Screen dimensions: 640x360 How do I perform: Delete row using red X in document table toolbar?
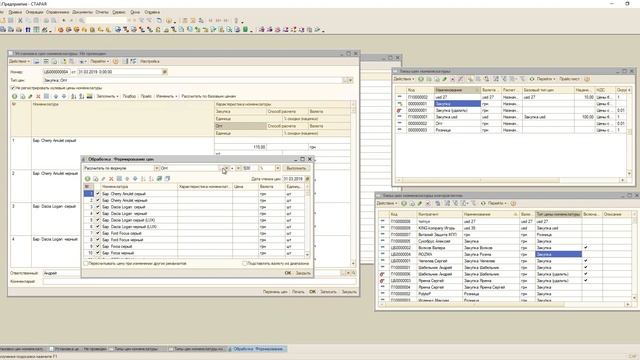click(38, 96)
